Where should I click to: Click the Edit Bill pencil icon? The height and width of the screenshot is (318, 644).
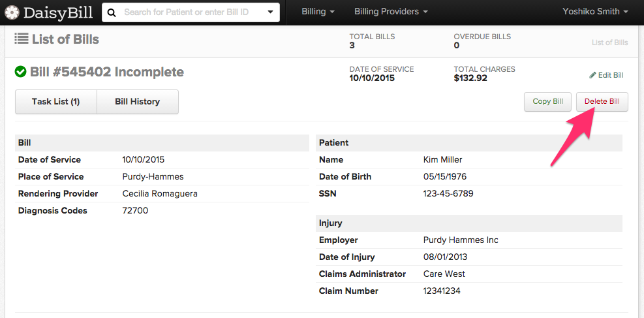coord(592,75)
